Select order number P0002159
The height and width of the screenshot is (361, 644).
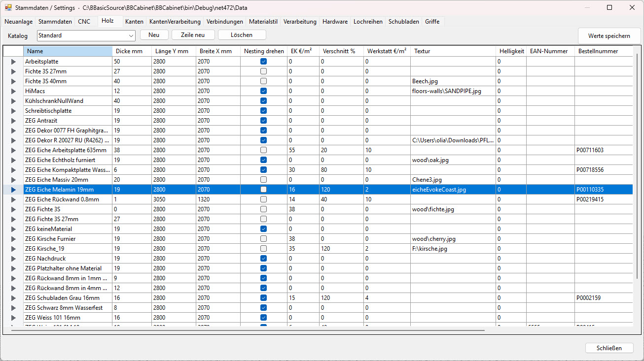coord(604,298)
